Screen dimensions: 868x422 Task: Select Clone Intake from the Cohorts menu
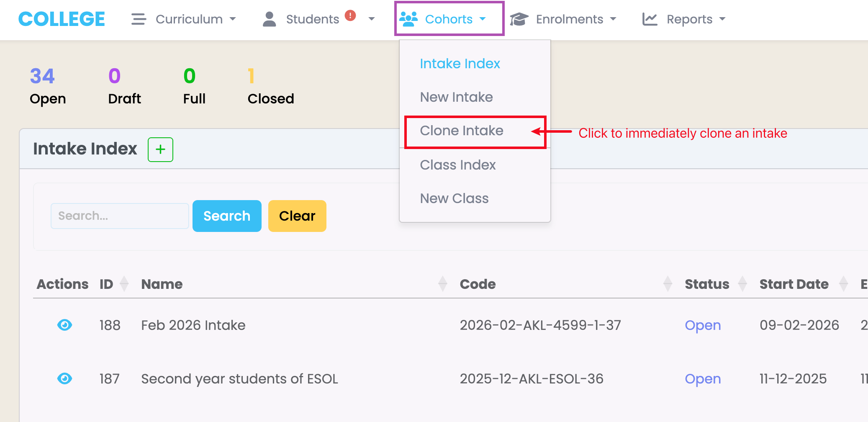(462, 131)
